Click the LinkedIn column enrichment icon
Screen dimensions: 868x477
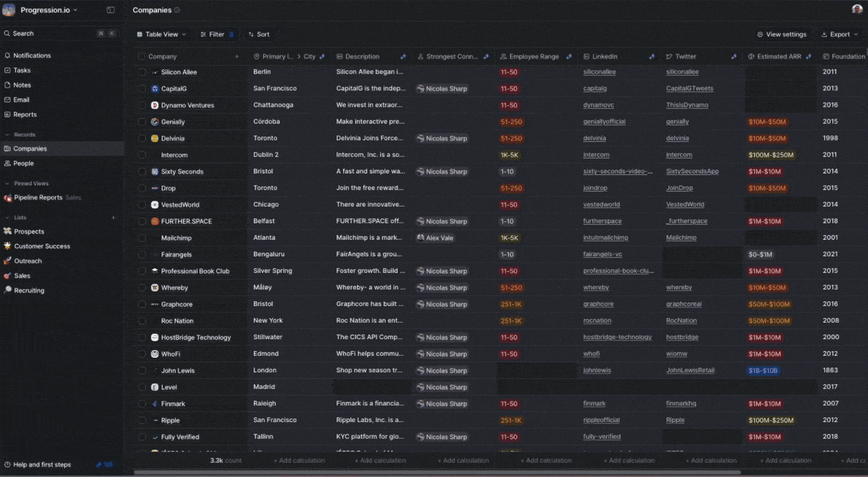pyautogui.click(x=651, y=57)
